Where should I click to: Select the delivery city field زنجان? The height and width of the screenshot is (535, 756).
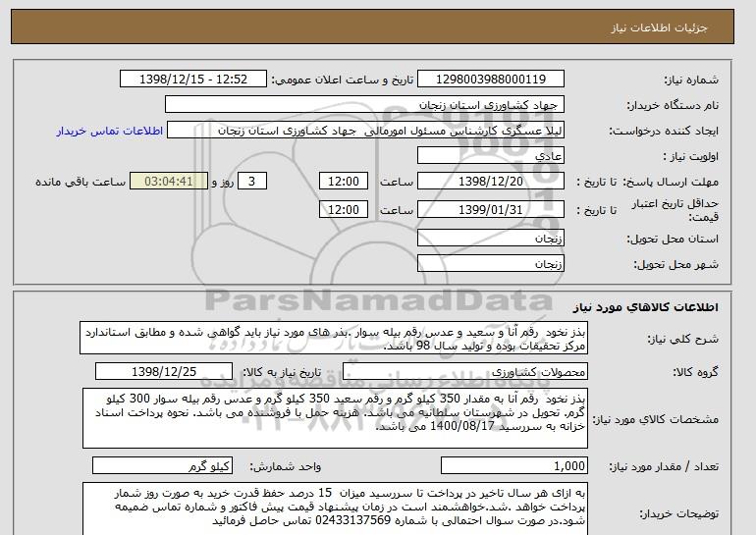(490, 264)
